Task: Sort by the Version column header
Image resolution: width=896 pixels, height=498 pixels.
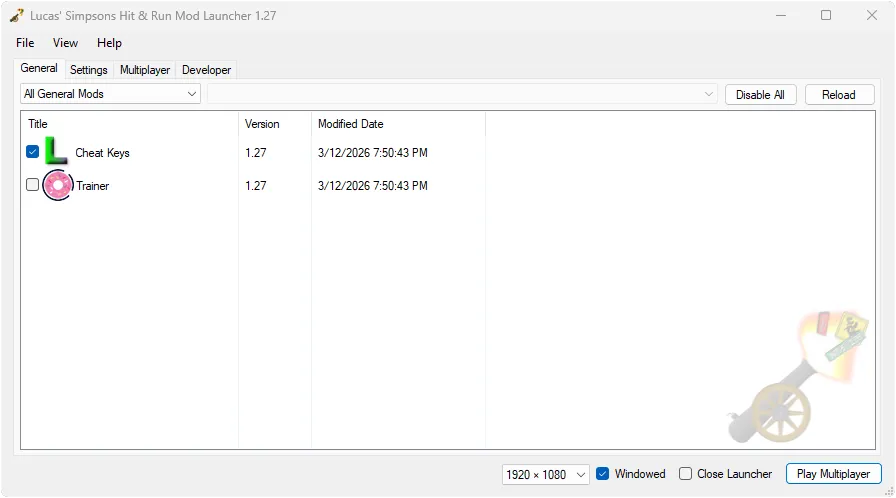Action: (x=275, y=124)
